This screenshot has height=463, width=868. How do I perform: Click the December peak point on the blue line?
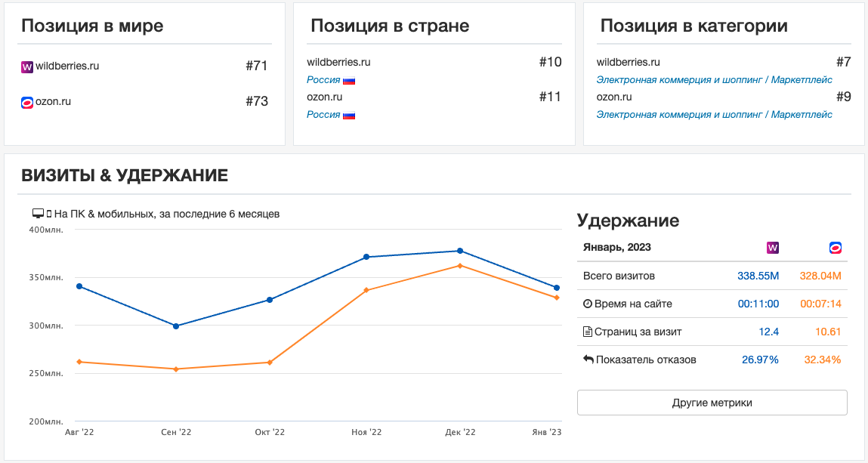pyautogui.click(x=460, y=251)
